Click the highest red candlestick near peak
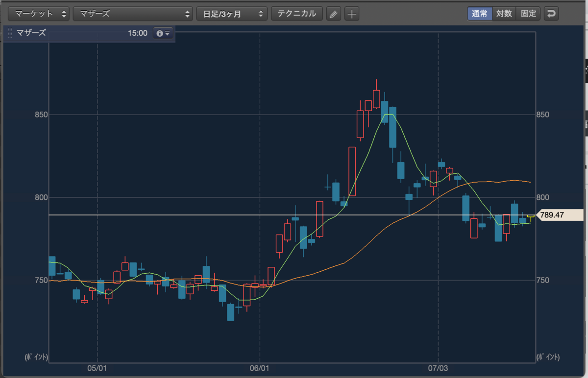The width and height of the screenshot is (588, 378). [x=376, y=98]
